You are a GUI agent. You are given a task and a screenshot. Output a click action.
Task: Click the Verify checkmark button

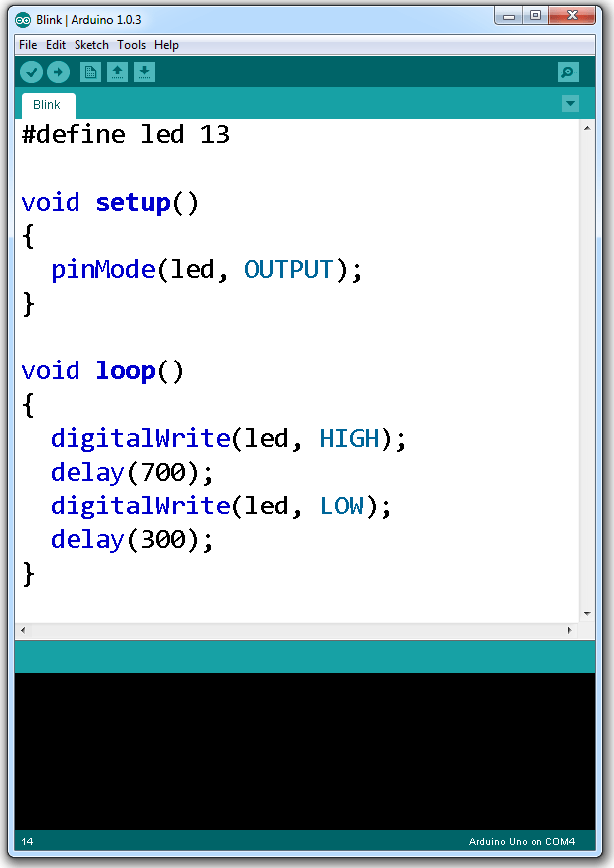31,72
